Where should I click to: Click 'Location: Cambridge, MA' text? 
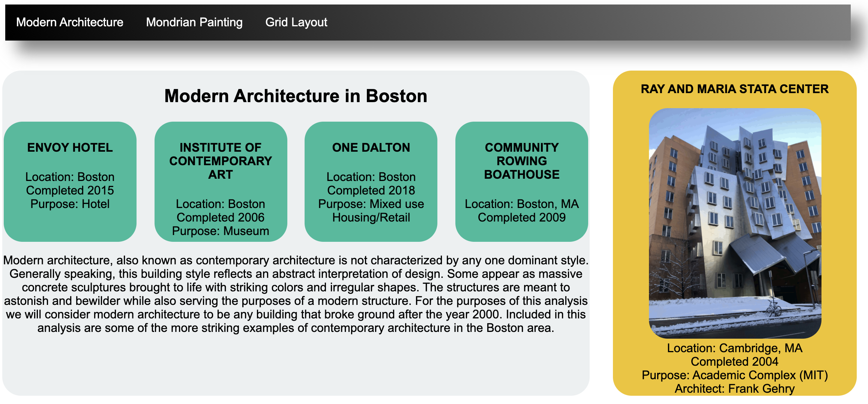coord(735,348)
